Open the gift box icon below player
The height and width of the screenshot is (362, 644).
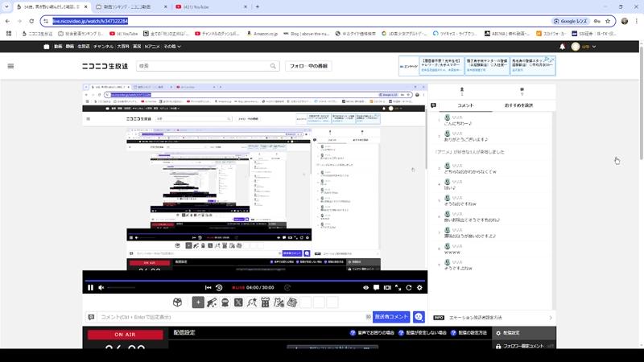[x=176, y=302]
